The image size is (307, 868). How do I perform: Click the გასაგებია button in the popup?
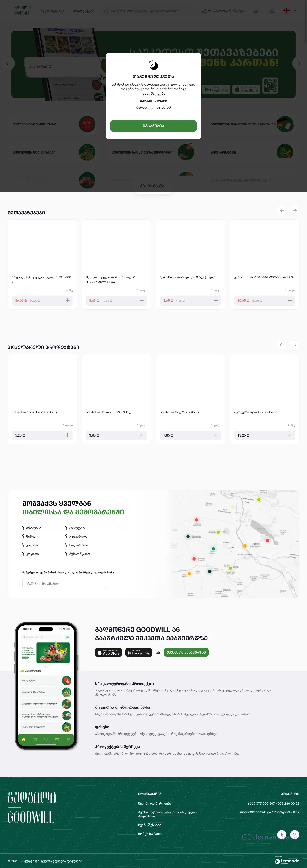(153, 126)
